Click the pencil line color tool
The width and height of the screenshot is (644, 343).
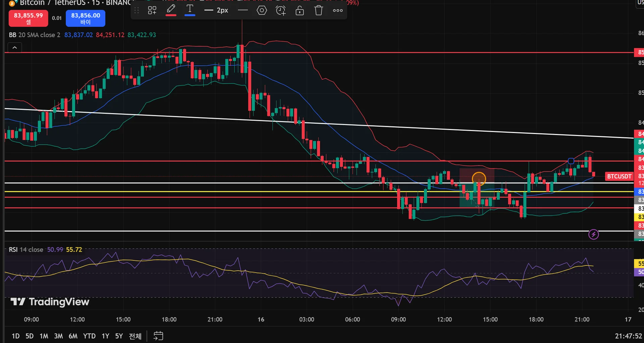171,10
